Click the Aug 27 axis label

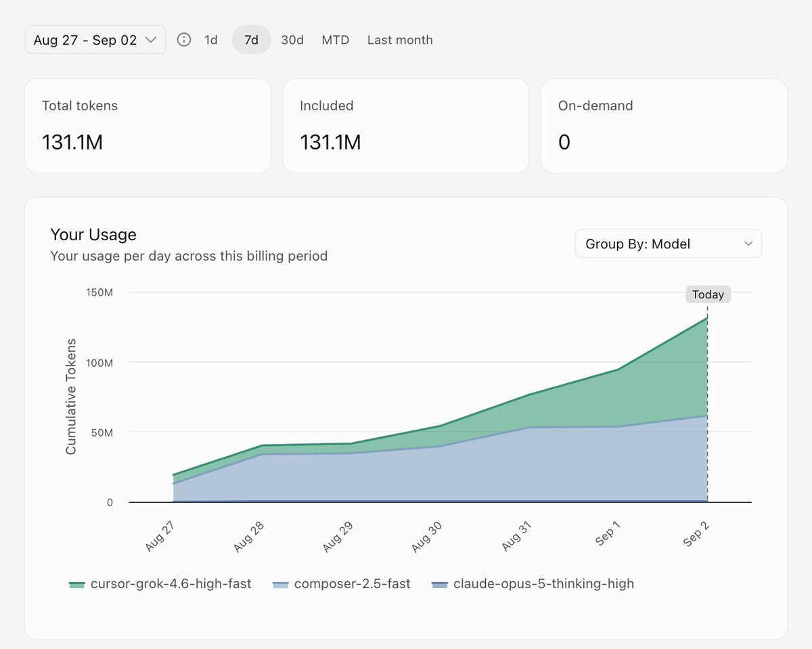[x=159, y=537]
